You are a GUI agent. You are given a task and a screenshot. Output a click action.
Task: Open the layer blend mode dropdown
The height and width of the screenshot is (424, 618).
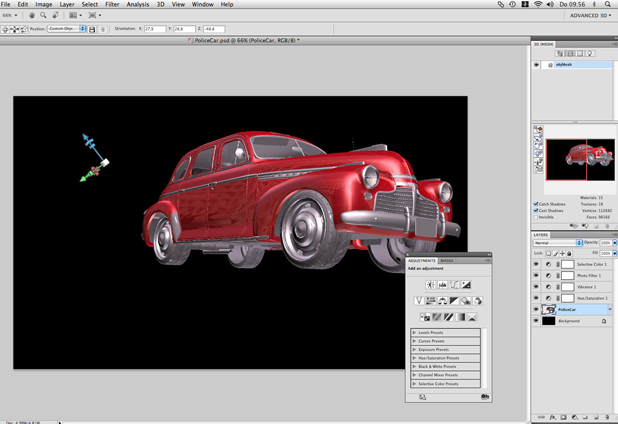click(x=557, y=243)
